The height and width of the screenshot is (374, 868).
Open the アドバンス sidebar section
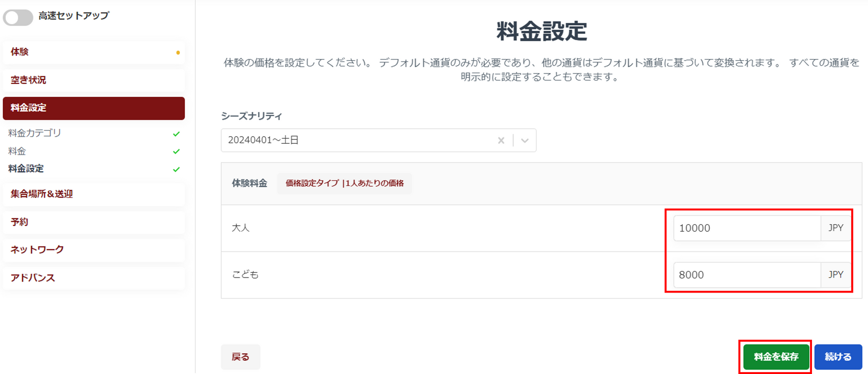(94, 278)
